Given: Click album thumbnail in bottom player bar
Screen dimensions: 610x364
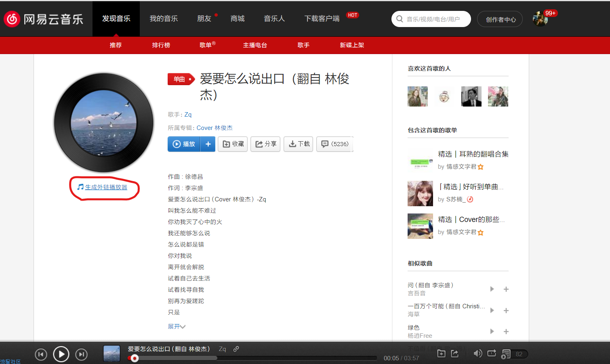Looking at the screenshot, I should [x=111, y=354].
